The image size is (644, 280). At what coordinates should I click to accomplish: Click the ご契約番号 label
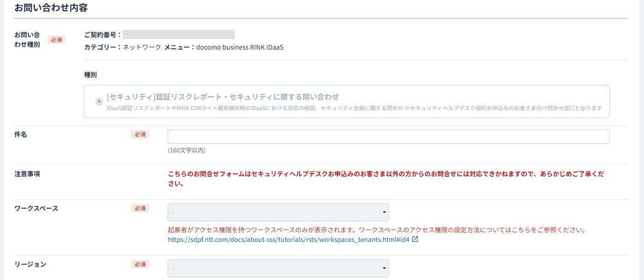[x=103, y=34]
